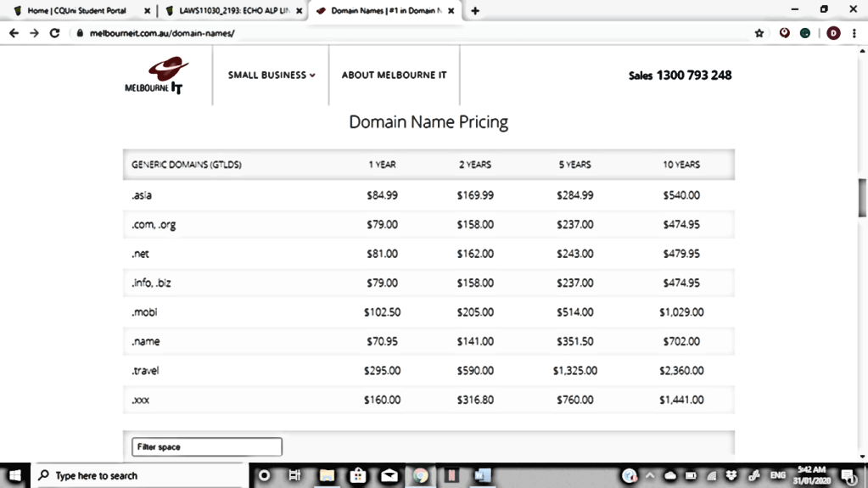Open Microsoft Store from the taskbar

point(357,475)
